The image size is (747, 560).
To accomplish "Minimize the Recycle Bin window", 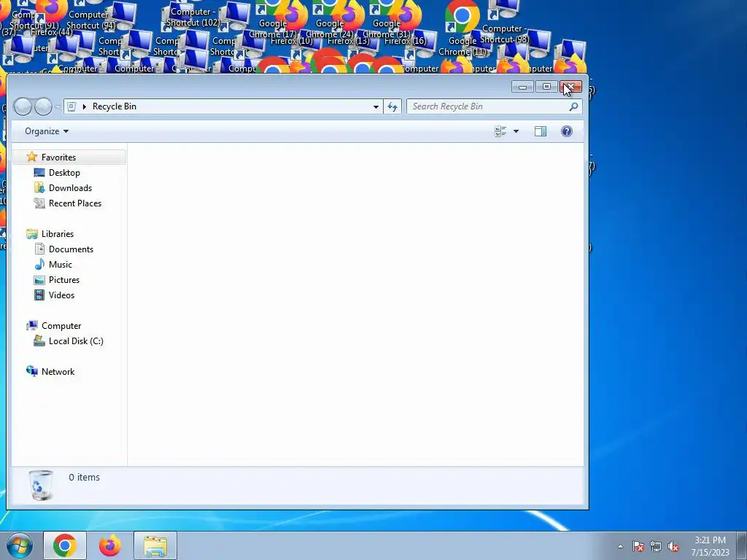I will click(x=522, y=87).
